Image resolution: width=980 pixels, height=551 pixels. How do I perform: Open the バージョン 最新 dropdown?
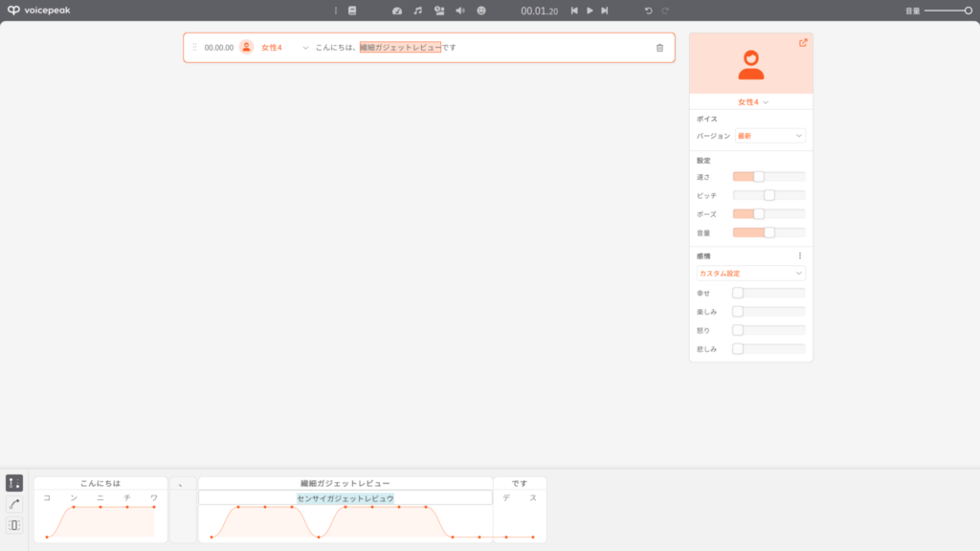click(x=769, y=136)
